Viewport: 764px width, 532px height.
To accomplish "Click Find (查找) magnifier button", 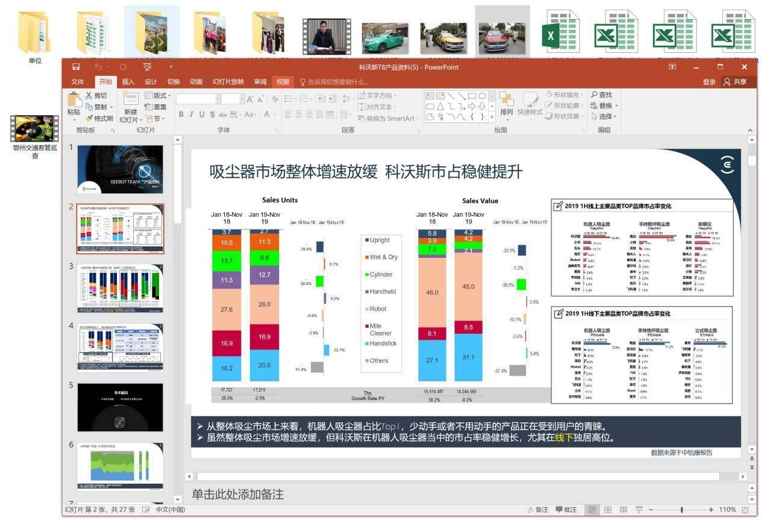I will [601, 95].
